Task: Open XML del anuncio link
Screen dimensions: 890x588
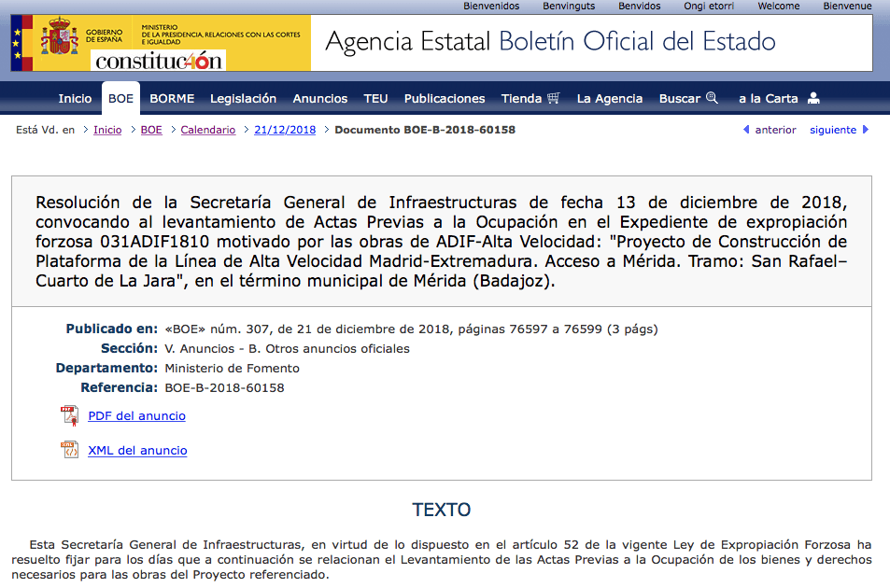Action: [137, 450]
